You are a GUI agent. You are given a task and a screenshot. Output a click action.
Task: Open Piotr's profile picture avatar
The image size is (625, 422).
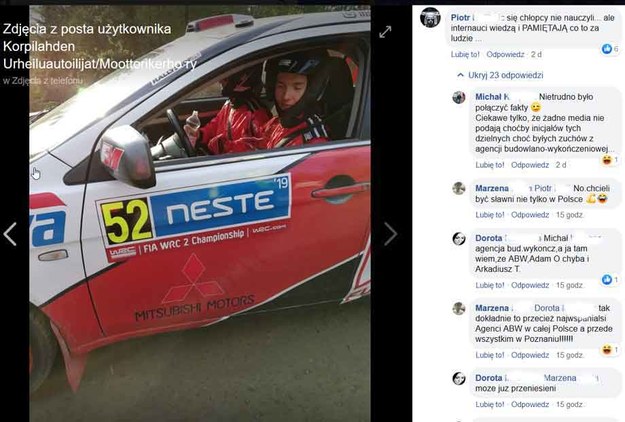430,18
